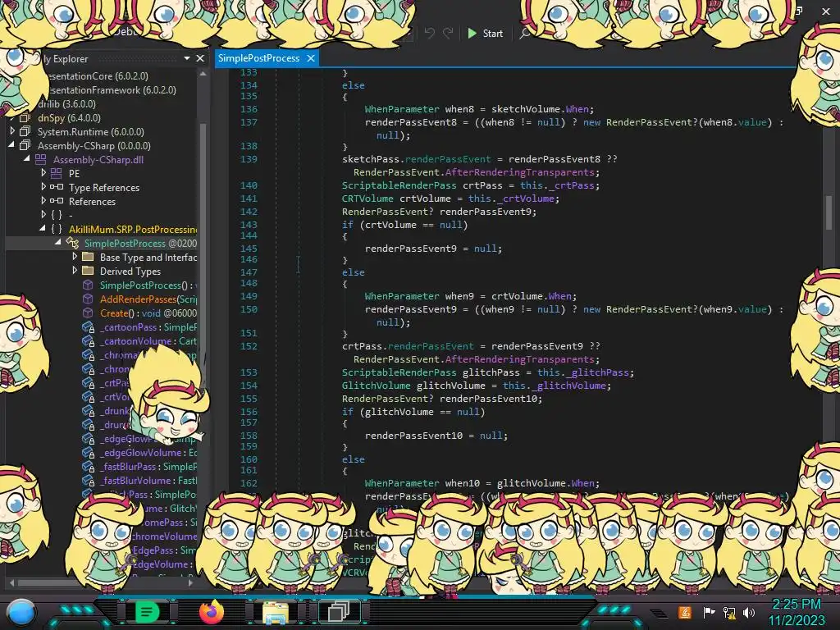The height and width of the screenshot is (630, 840).
Task: Expand the System.Runtime assembly node
Action: pos(11,131)
